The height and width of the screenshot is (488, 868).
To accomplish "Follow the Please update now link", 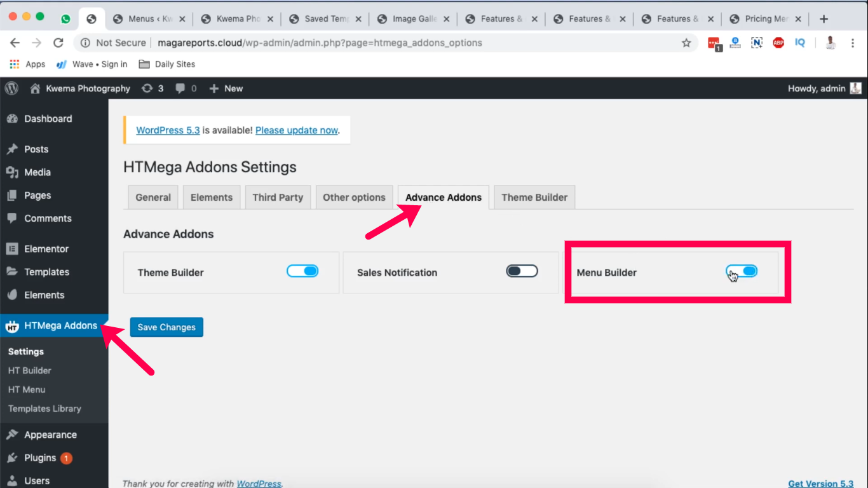I will (x=297, y=130).
